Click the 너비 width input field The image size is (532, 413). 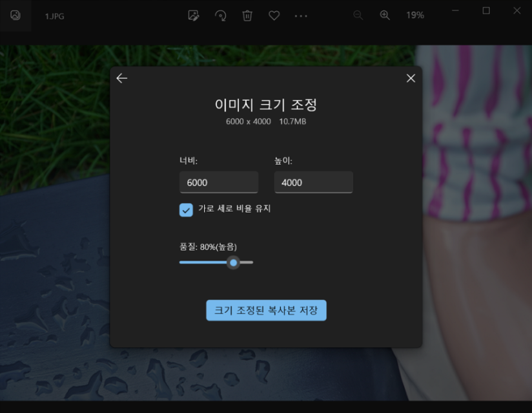point(219,182)
